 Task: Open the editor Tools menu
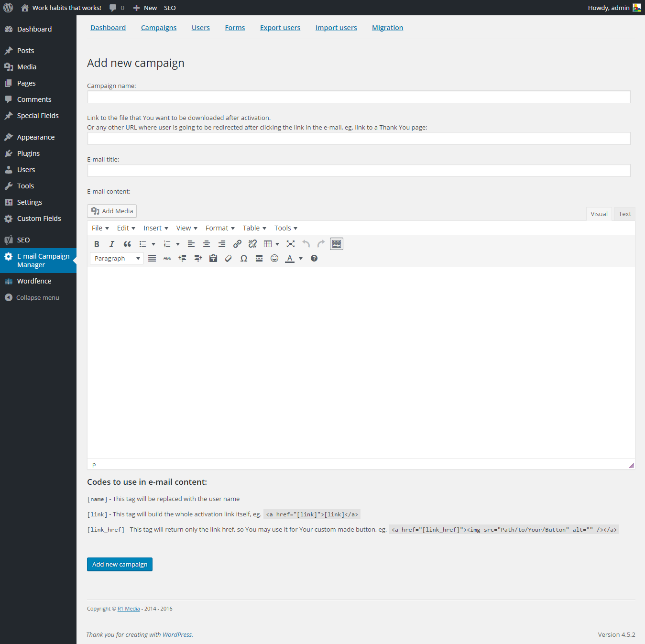click(286, 228)
